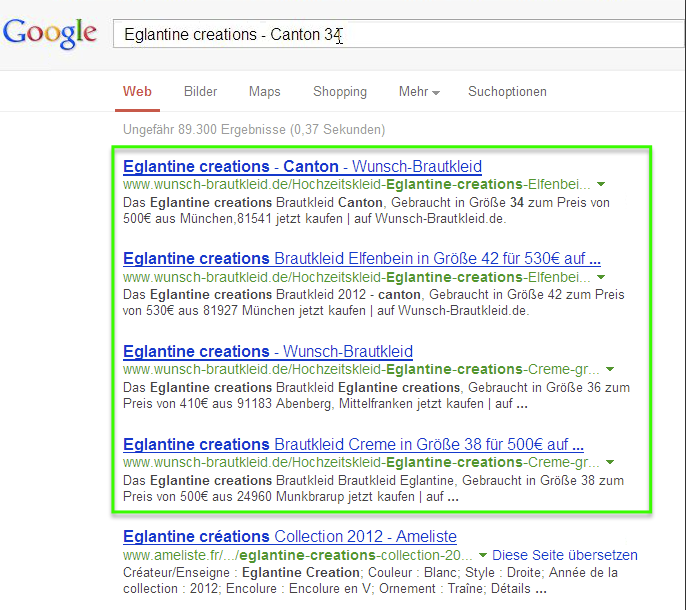Image resolution: width=686 pixels, height=610 pixels.
Task: Click the green URL of the Canton result
Action: [x=357, y=184]
